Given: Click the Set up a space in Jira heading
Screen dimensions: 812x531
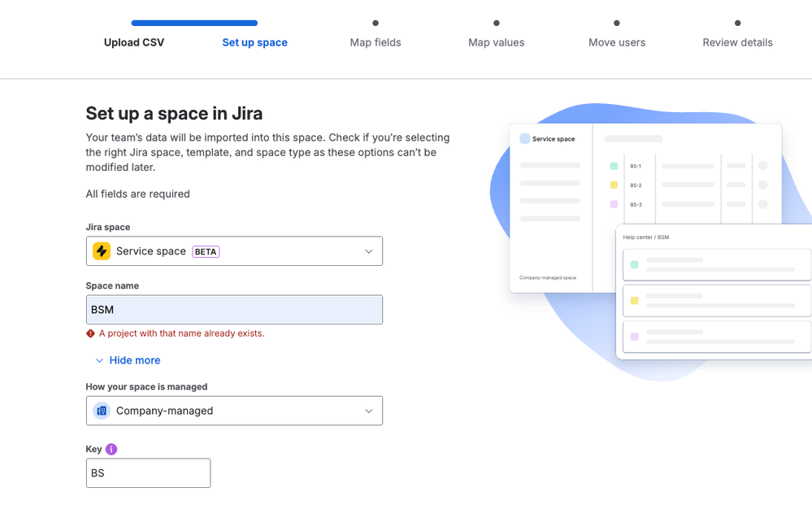Looking at the screenshot, I should pyautogui.click(x=174, y=114).
